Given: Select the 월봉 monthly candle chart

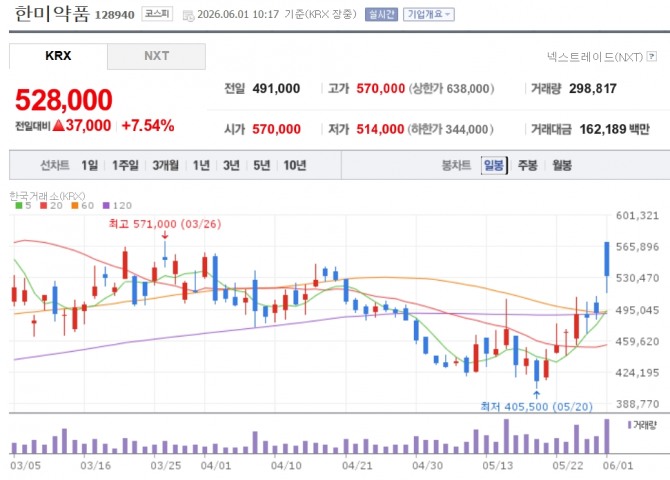Looking at the screenshot, I should (x=562, y=165).
